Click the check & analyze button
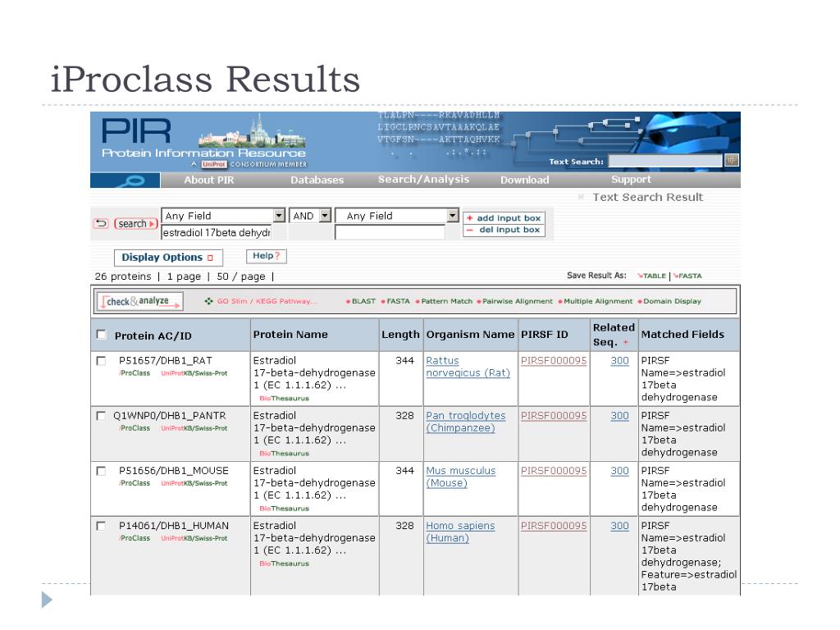Viewport: 840px width, 630px height. tap(139, 301)
